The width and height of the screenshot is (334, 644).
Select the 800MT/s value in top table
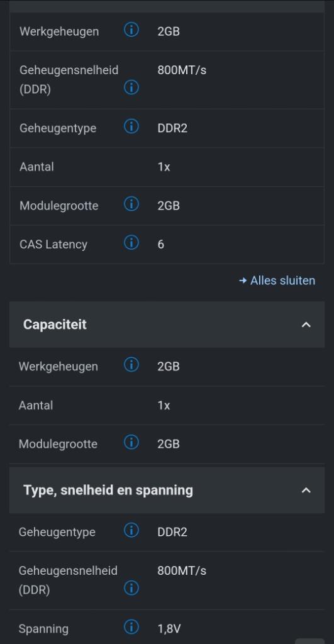click(182, 70)
